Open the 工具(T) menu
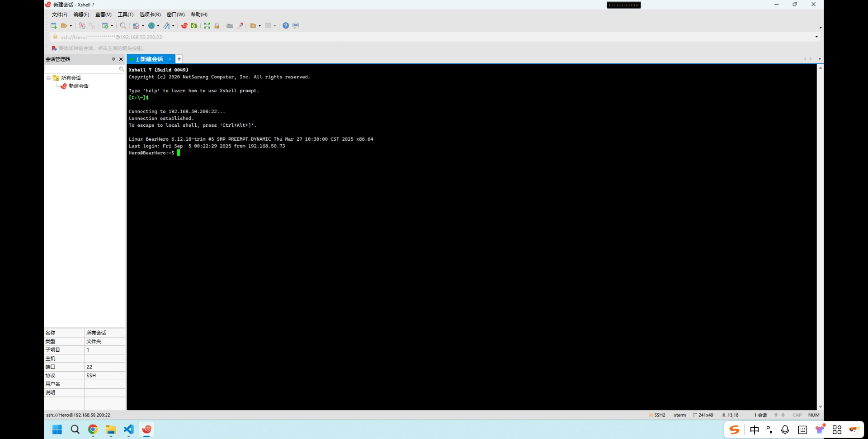Screen dimensions: 868x439 pos(125,14)
